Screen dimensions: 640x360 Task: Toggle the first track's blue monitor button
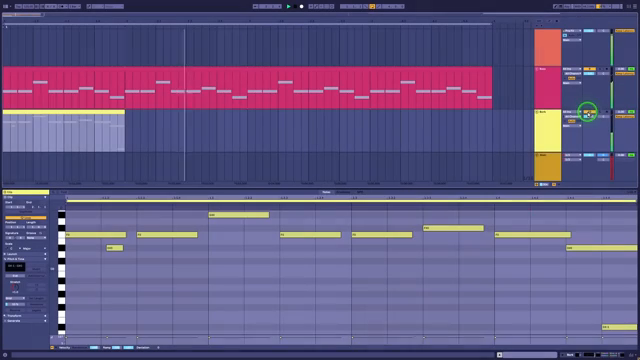point(565,35)
